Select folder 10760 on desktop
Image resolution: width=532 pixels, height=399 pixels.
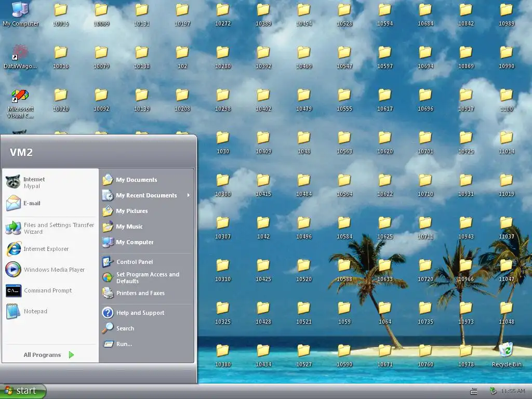point(425,355)
